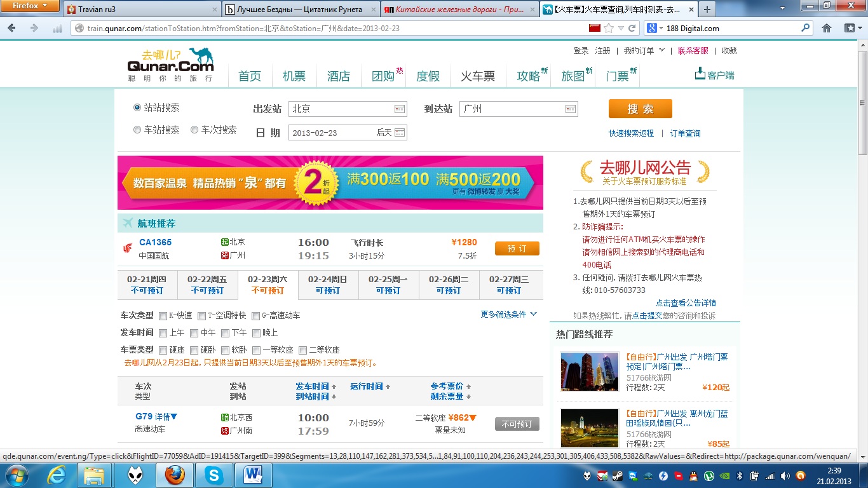Image resolution: width=868 pixels, height=488 pixels.
Task: Click the 注册 register link
Action: click(602, 50)
